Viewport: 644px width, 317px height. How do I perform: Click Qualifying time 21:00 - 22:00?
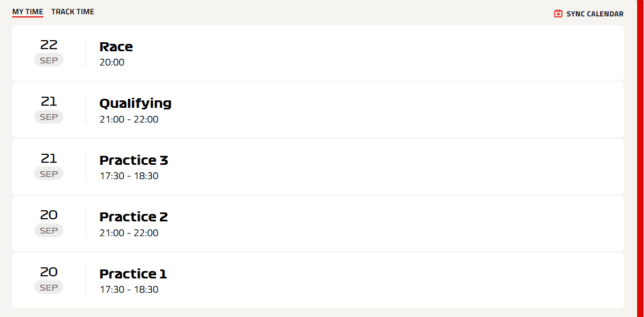pyautogui.click(x=128, y=119)
